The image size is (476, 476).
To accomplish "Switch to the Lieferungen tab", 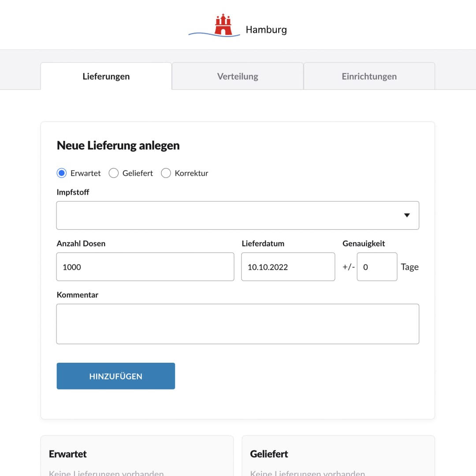I will click(106, 76).
